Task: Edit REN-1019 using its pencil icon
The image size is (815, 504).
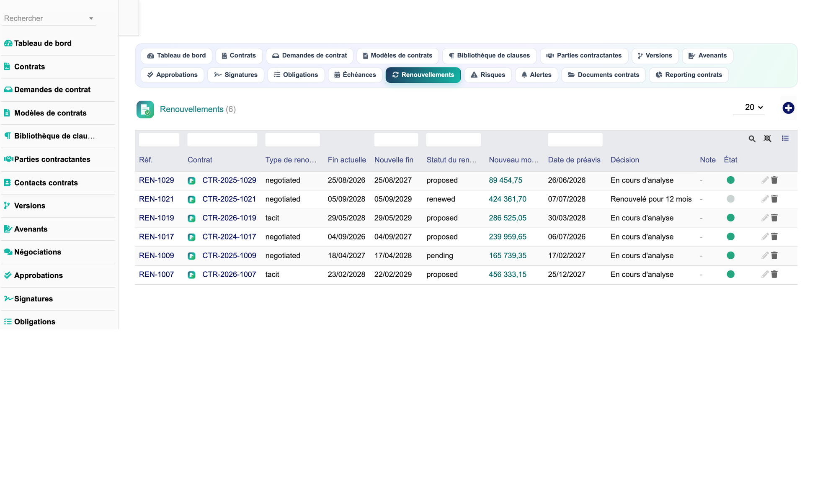Action: pyautogui.click(x=765, y=218)
